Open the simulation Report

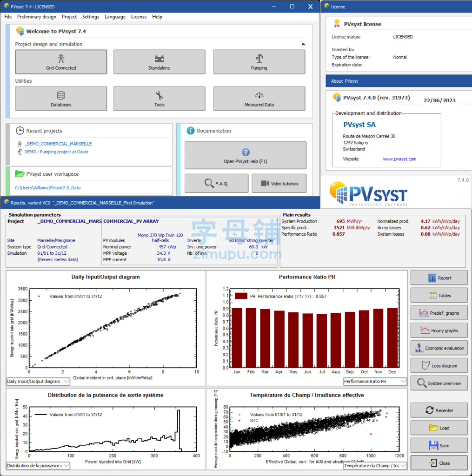(x=439, y=278)
